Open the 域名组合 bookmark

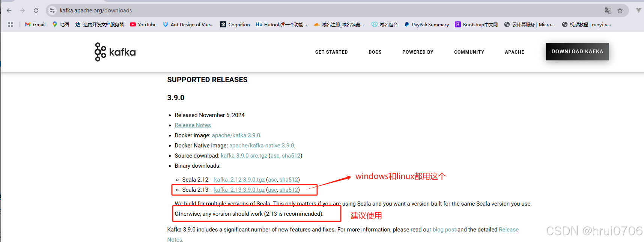click(385, 24)
